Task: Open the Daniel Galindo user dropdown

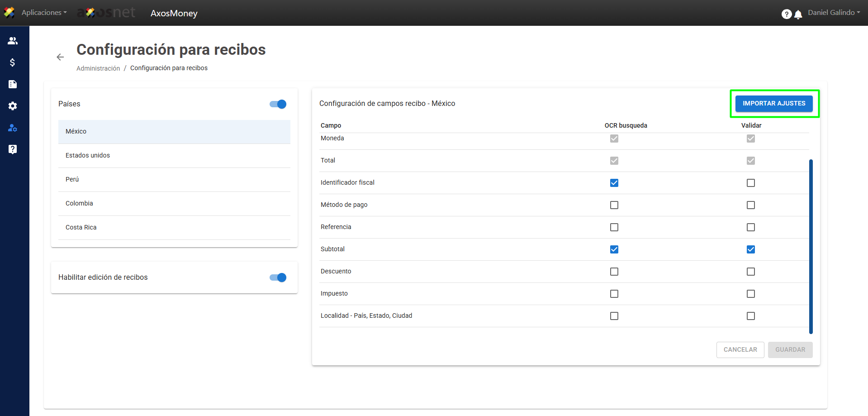Action: tap(834, 13)
